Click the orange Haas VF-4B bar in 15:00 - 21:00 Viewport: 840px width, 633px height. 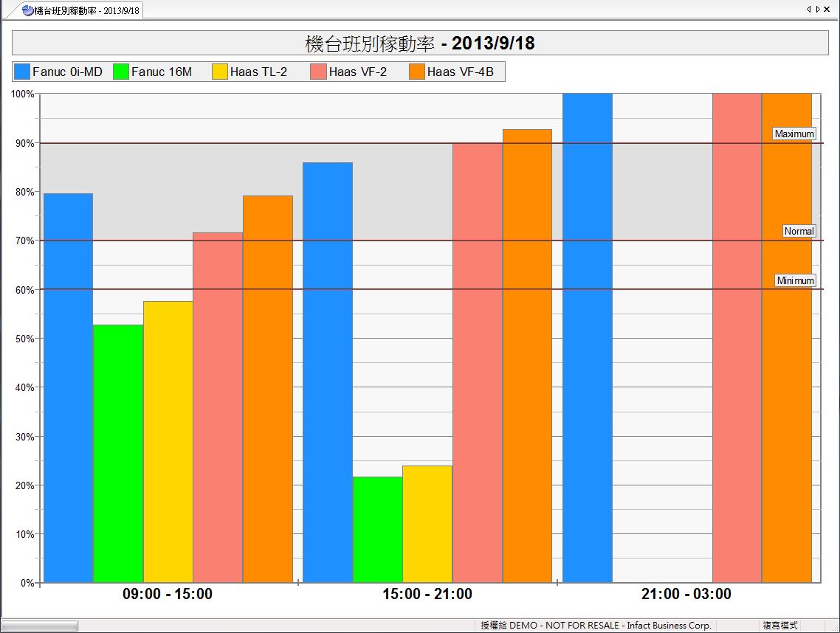pyautogui.click(x=526, y=356)
